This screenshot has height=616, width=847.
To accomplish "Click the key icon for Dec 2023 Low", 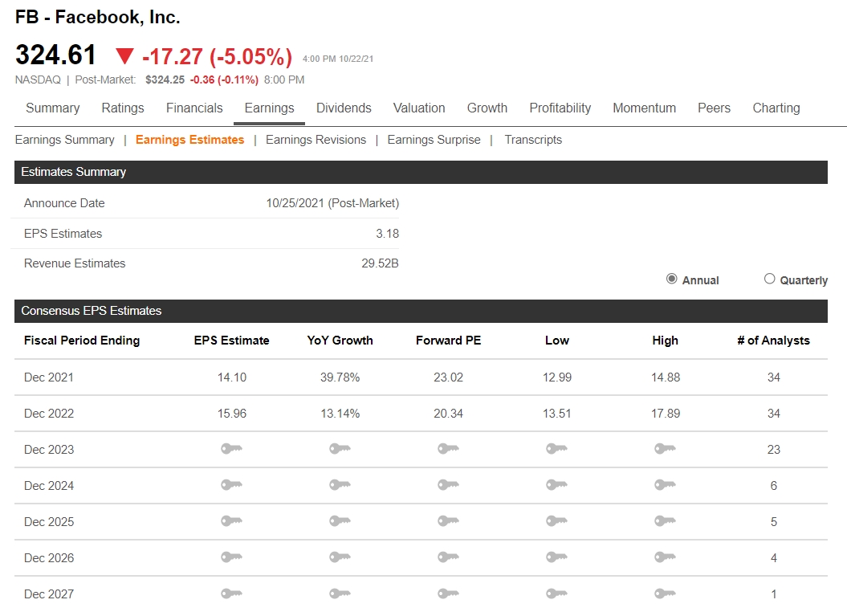I will point(557,449).
